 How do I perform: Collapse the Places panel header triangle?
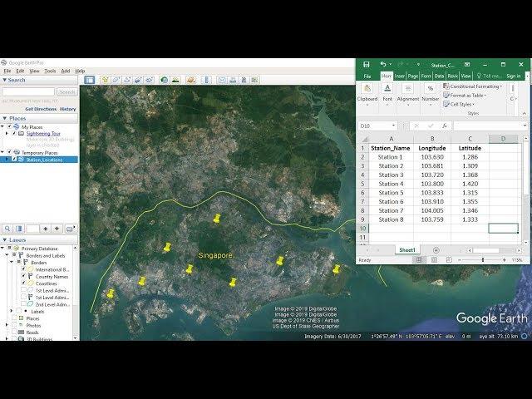click(4, 118)
